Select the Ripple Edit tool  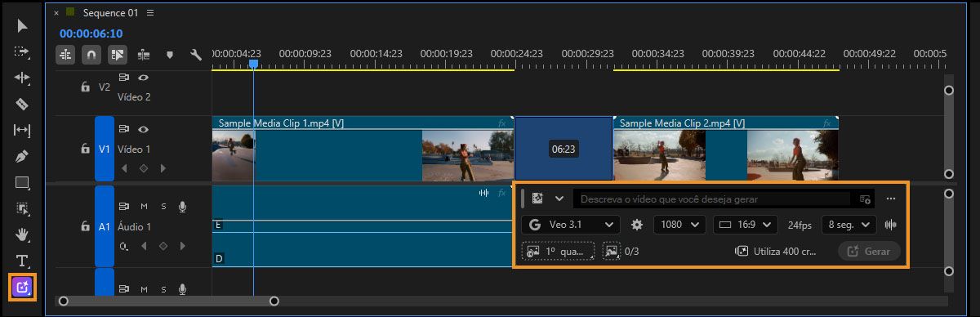[22, 78]
